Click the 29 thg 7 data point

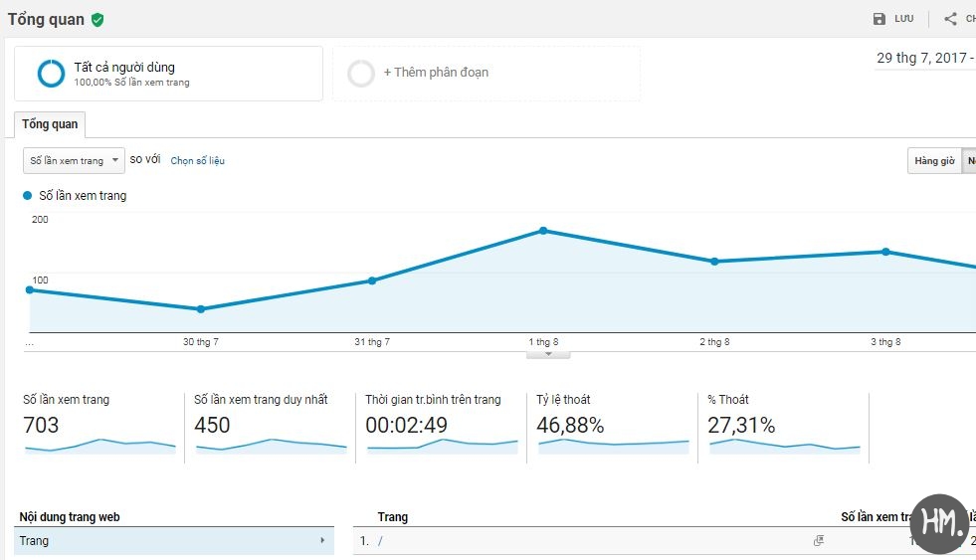point(29,290)
